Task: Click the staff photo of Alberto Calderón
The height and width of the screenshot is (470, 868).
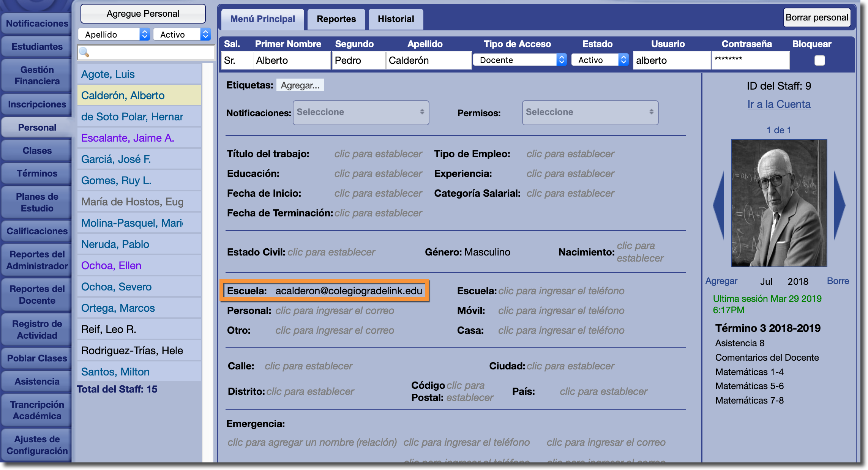Action: [x=779, y=203]
